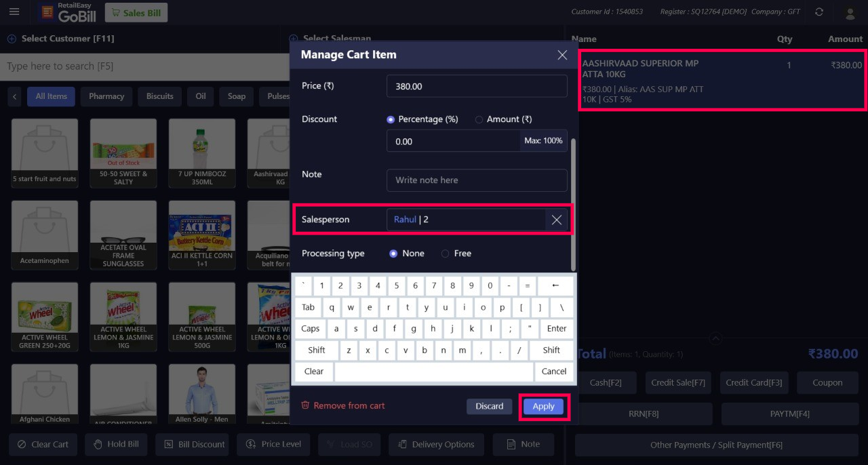Viewport: 868px width, 465px height.
Task: Pick the Active Wheel Green 250+20G item
Action: click(45, 317)
